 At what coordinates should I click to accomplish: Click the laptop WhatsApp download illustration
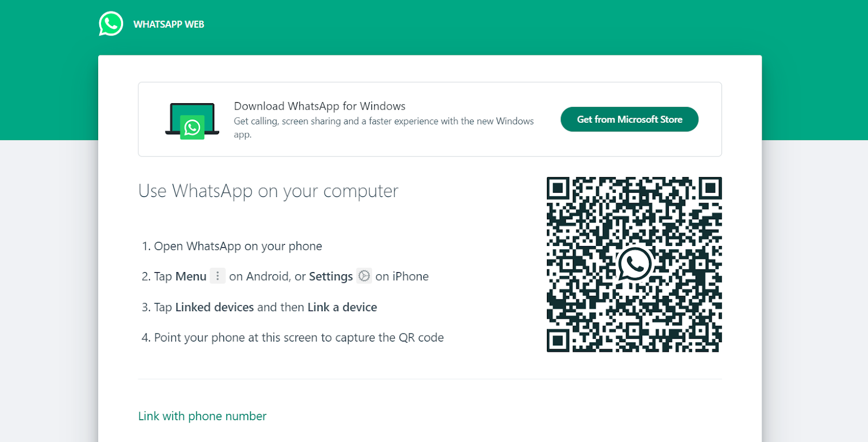pyautogui.click(x=192, y=121)
